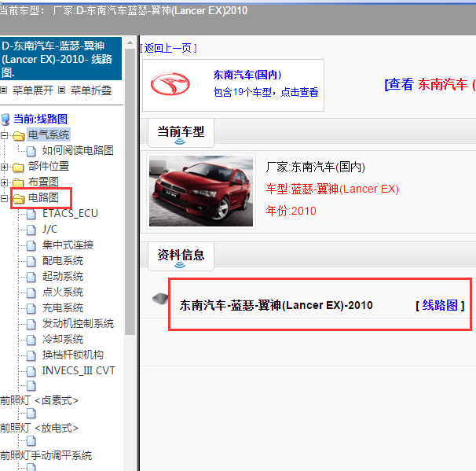Click the document icon beside 如何阅读电路图
476x471 pixels.
tap(31, 151)
